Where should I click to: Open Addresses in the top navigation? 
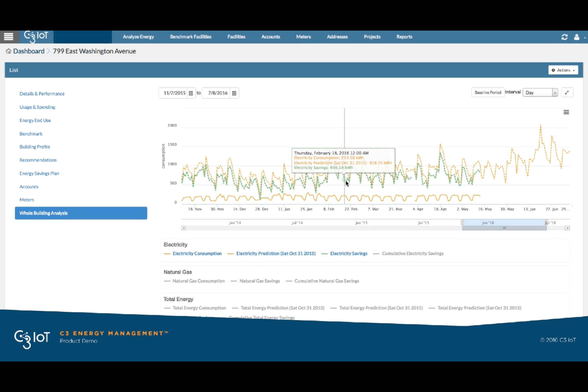click(337, 37)
